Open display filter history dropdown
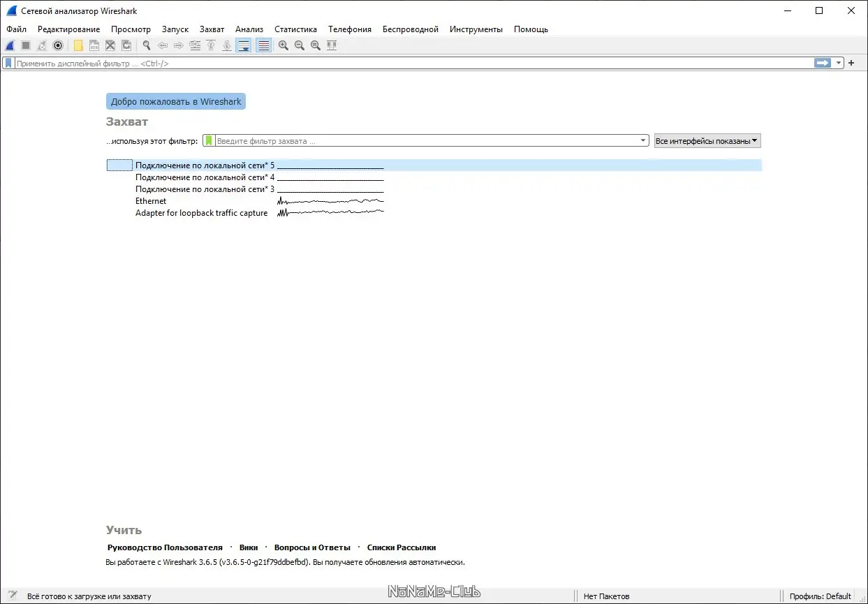The image size is (868, 604). (838, 63)
